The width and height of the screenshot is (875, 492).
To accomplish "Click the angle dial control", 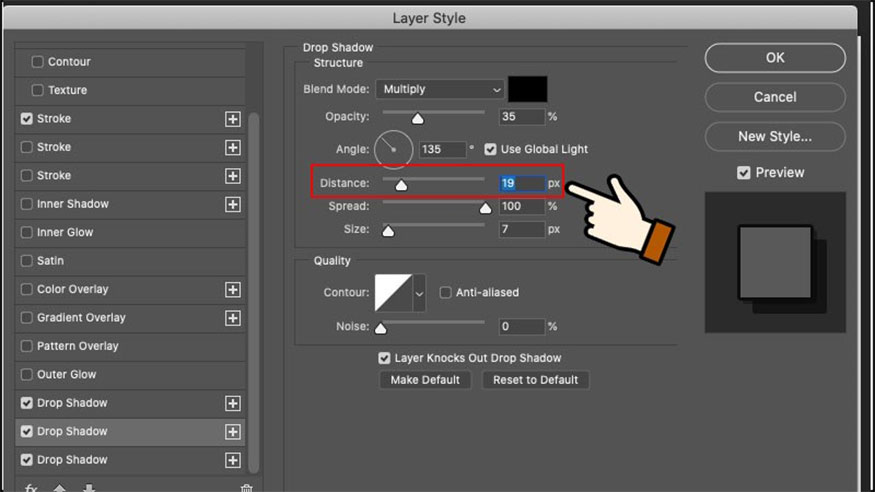I will pos(393,148).
